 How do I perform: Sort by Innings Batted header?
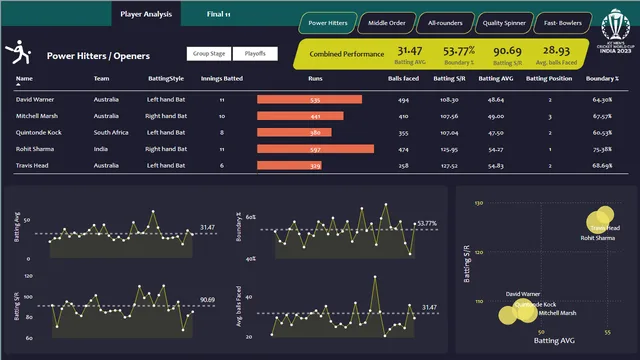point(222,78)
